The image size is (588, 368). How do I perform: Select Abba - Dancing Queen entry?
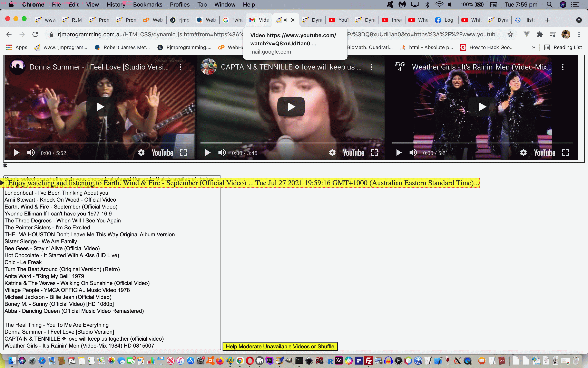[x=74, y=311]
